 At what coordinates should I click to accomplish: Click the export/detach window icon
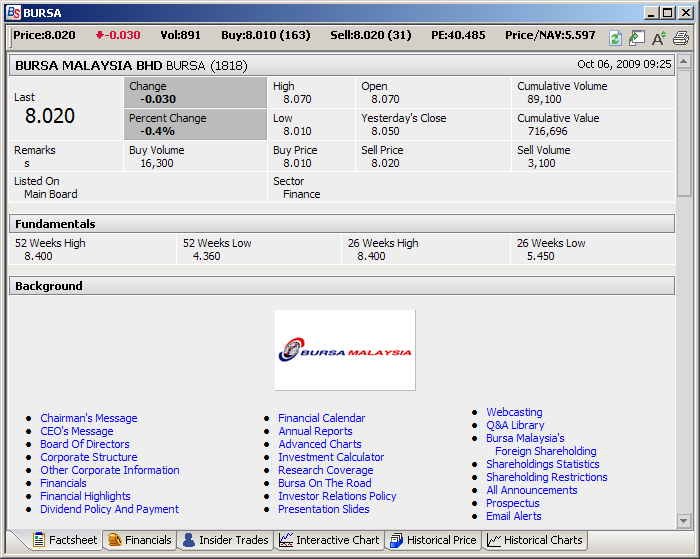(x=637, y=38)
